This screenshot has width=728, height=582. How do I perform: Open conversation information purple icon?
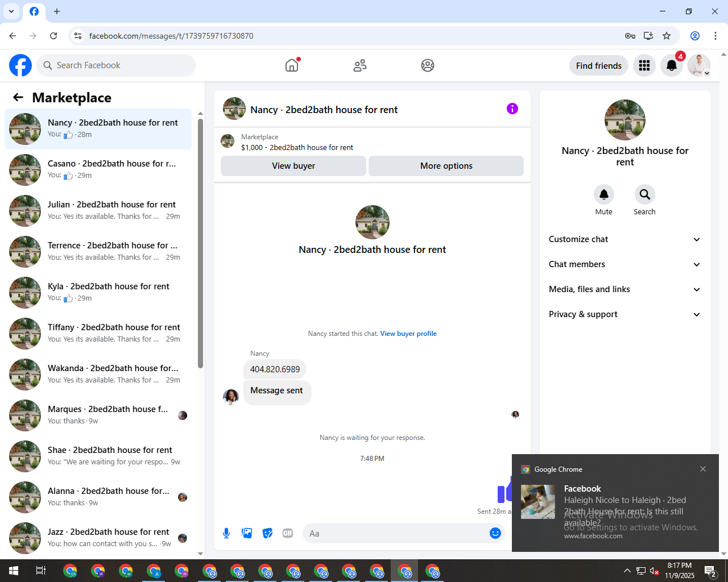512,109
